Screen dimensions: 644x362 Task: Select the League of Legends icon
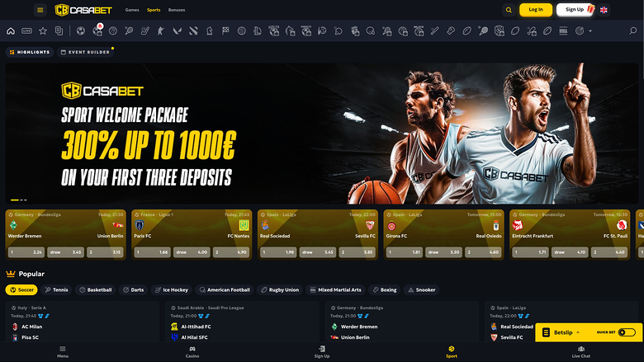tap(258, 31)
